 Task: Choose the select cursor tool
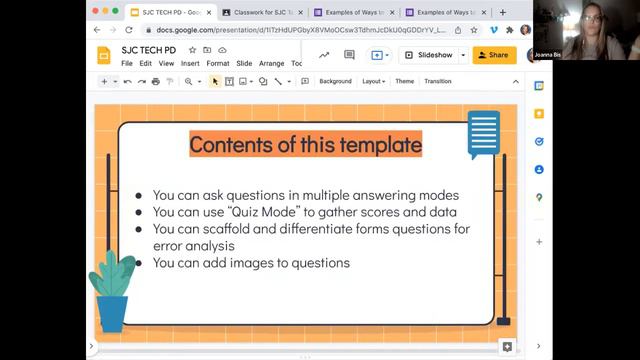point(215,82)
